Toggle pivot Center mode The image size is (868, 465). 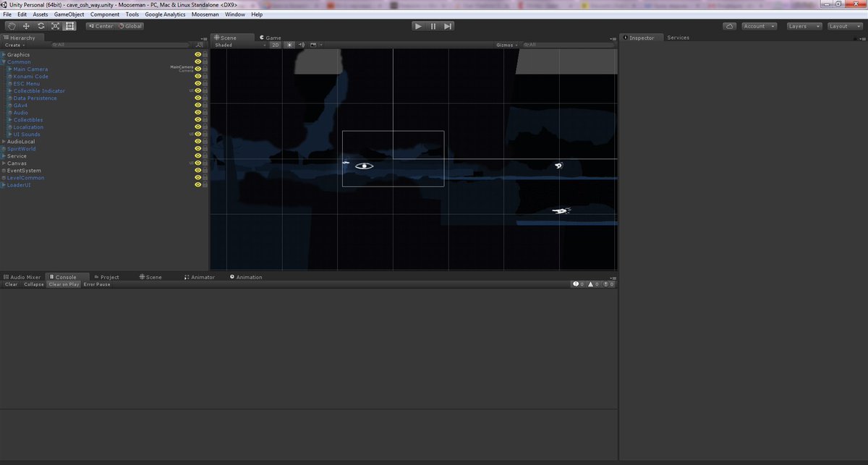(x=100, y=26)
